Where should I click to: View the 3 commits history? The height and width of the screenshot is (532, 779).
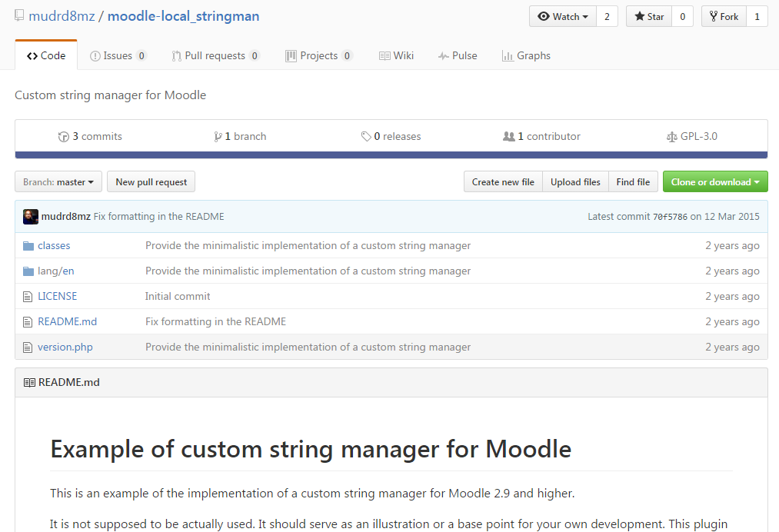90,136
